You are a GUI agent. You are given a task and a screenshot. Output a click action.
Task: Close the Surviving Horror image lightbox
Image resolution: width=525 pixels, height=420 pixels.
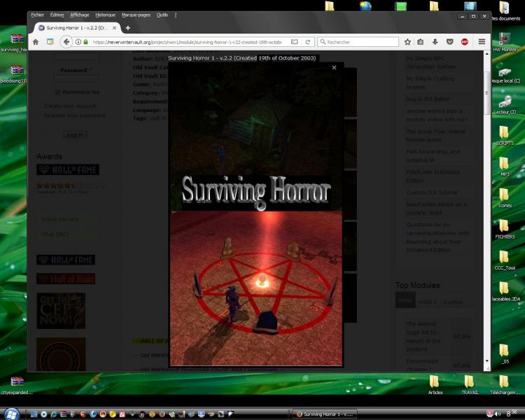pos(334,68)
